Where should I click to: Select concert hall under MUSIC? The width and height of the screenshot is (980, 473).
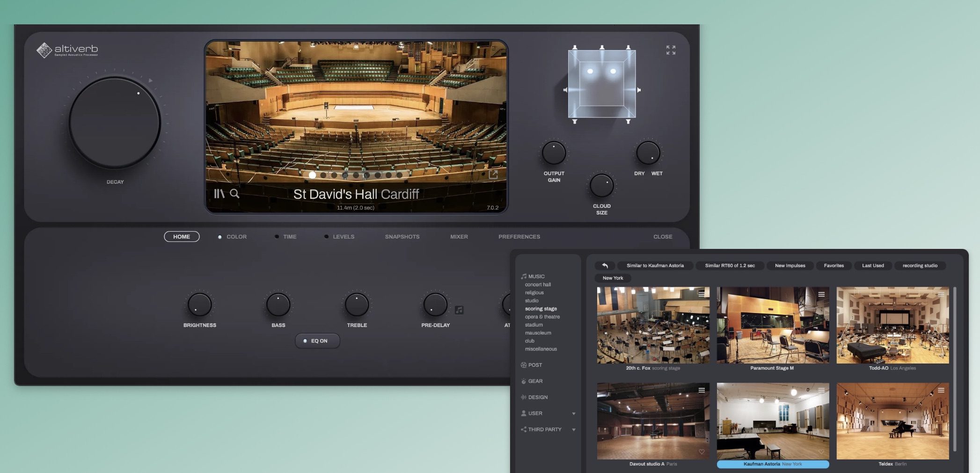[x=538, y=284]
